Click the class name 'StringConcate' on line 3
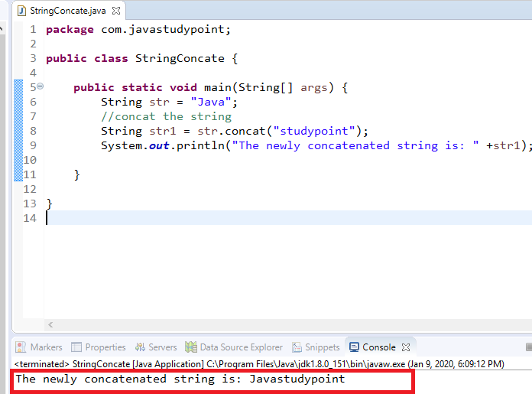 [x=180, y=59]
